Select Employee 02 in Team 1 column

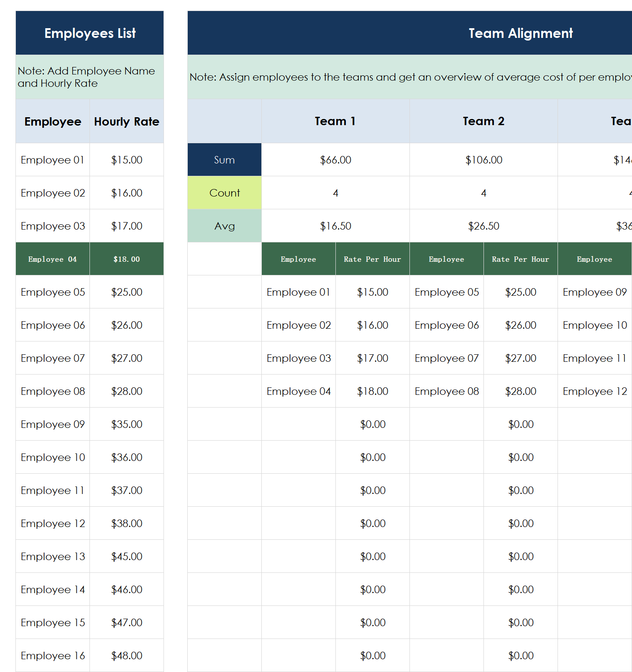(298, 325)
